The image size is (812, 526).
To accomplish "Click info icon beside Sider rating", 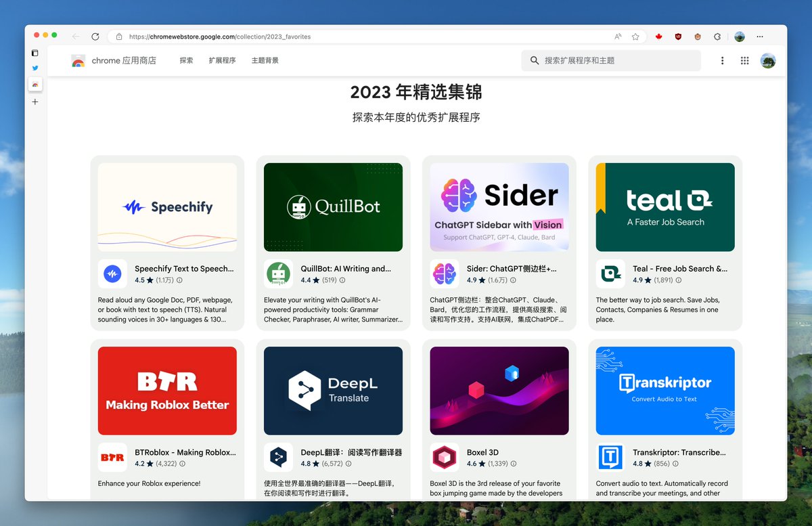I will pyautogui.click(x=512, y=280).
